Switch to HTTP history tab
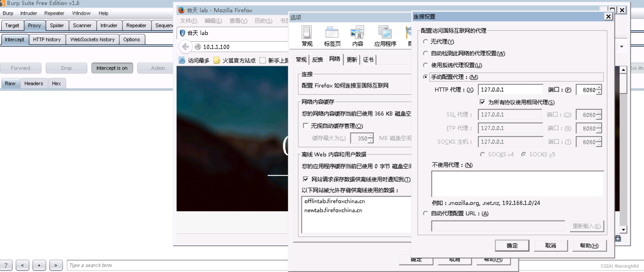Image resolution: width=644 pixels, height=272 pixels. (47, 40)
